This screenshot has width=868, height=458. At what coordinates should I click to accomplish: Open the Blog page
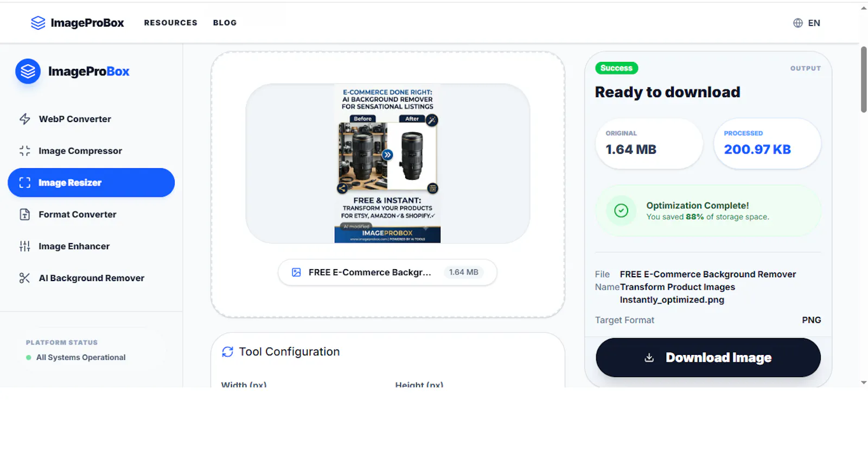tap(225, 23)
